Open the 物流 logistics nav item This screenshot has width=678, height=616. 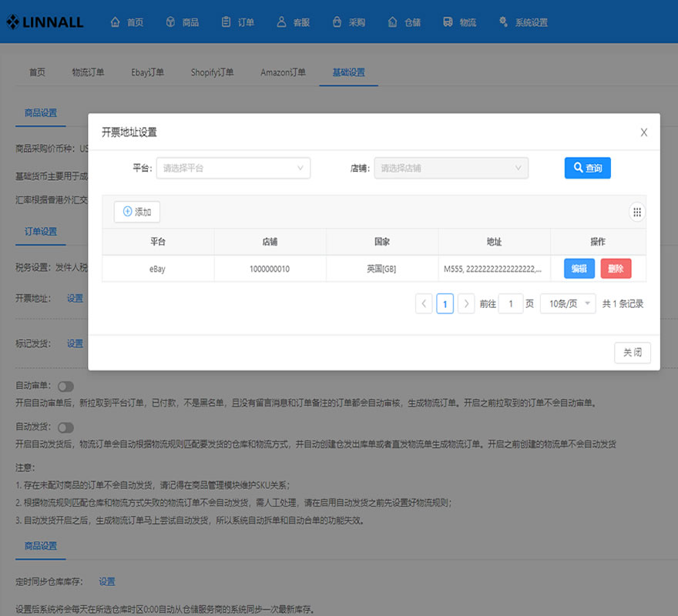click(x=459, y=22)
